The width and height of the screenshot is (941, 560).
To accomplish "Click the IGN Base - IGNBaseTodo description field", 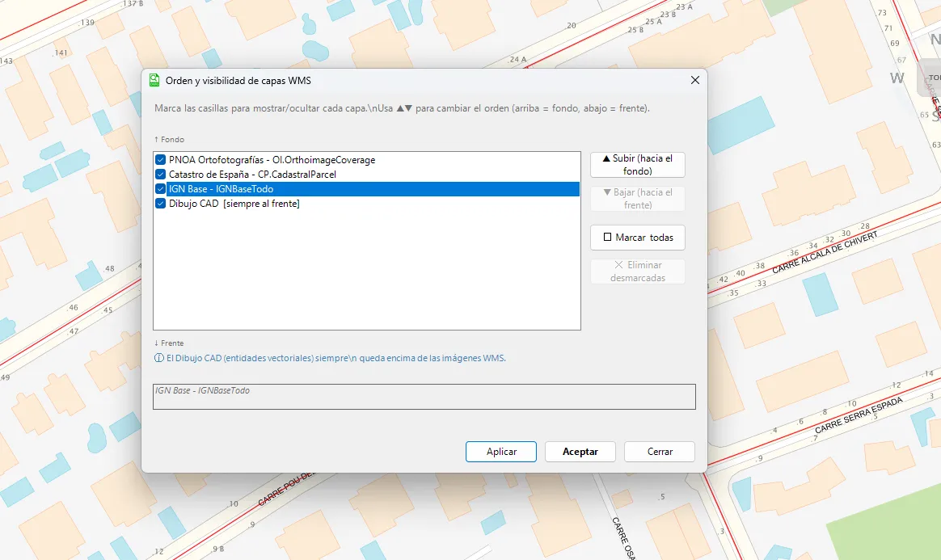I will pyautogui.click(x=424, y=396).
